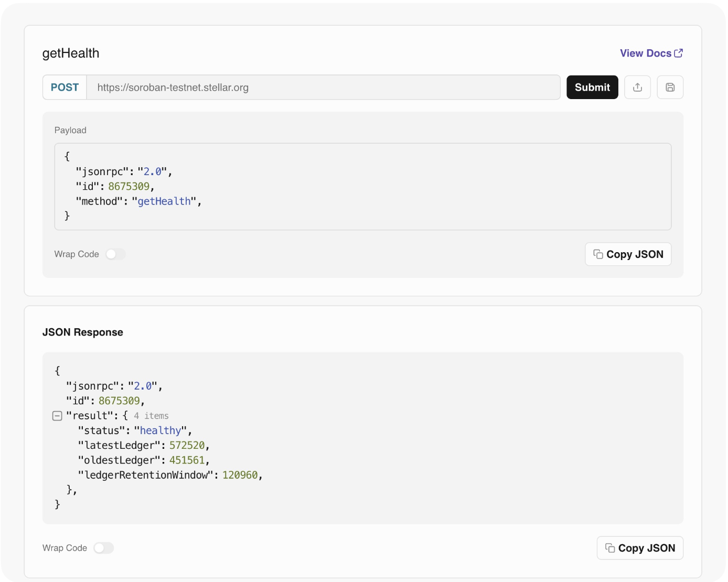Click the "4 items" count label
Image resolution: width=728 pixels, height=582 pixels.
click(151, 416)
